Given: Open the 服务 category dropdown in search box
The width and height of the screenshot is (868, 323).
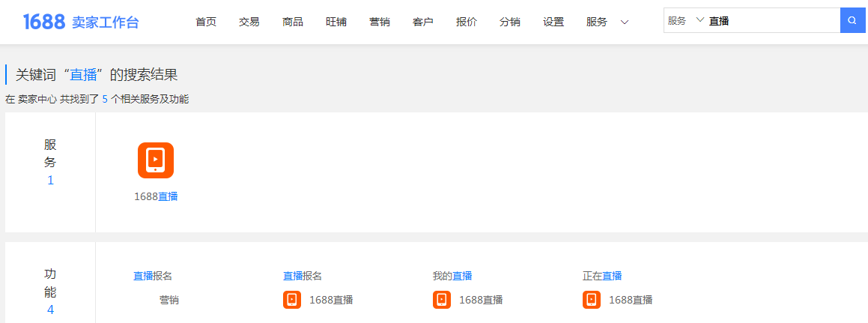Looking at the screenshot, I should click(x=685, y=21).
